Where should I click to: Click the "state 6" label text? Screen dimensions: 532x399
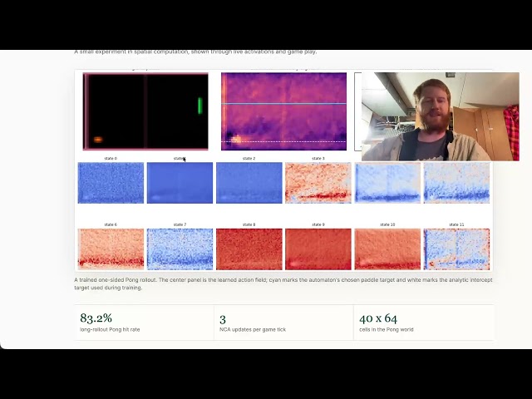[x=111, y=224]
